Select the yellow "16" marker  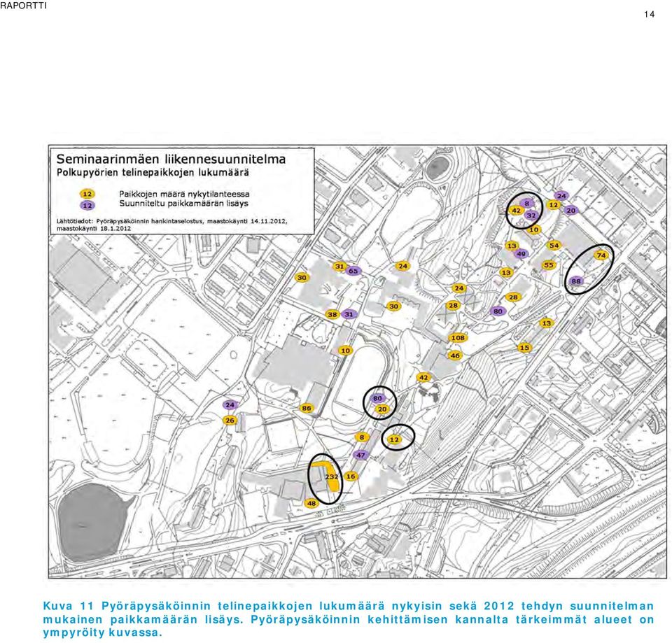[351, 476]
